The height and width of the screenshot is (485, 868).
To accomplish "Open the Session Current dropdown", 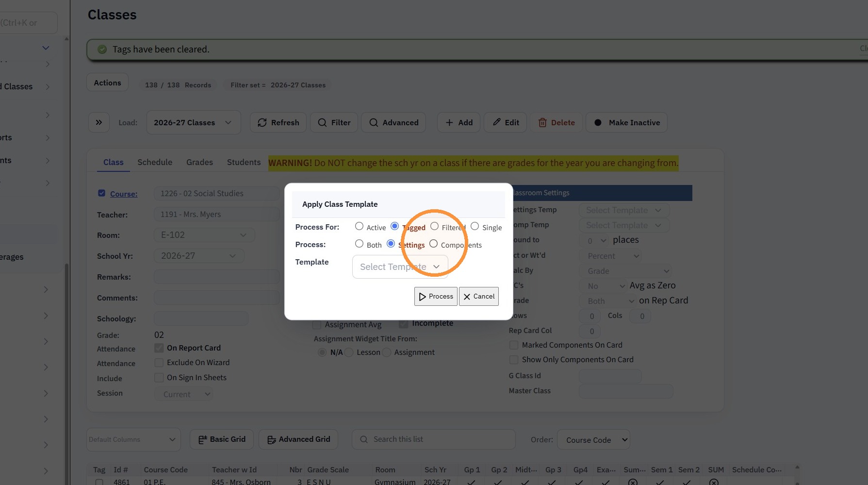I will pos(184,394).
